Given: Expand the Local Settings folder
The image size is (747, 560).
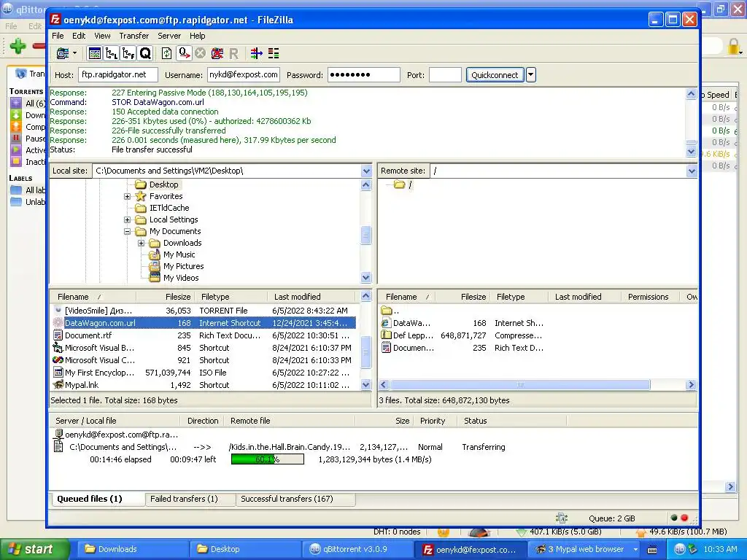Looking at the screenshot, I should tap(127, 219).
